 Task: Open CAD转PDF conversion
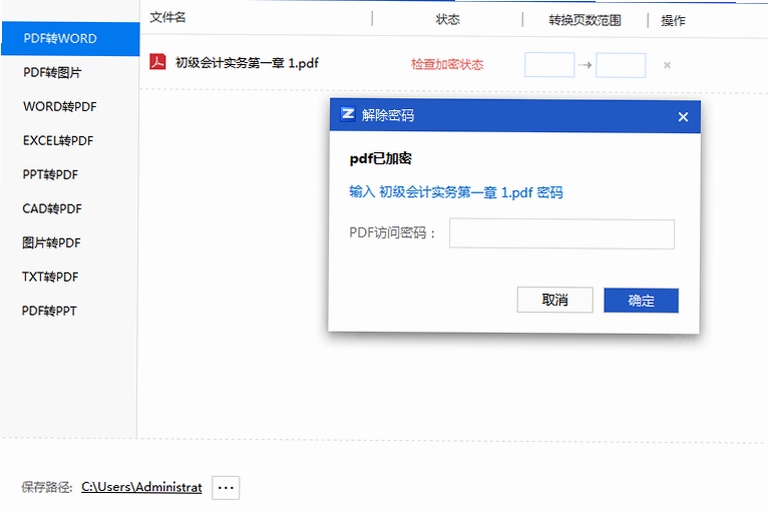tap(52, 209)
